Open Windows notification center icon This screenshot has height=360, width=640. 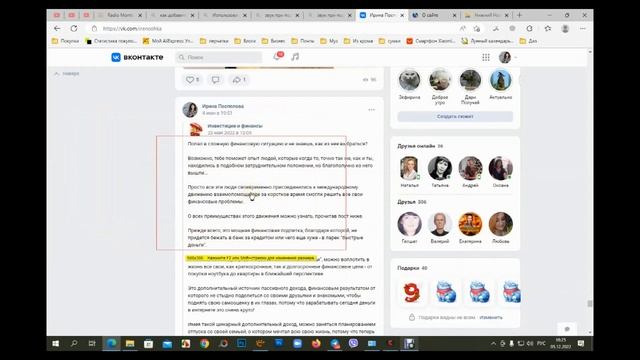click(581, 344)
